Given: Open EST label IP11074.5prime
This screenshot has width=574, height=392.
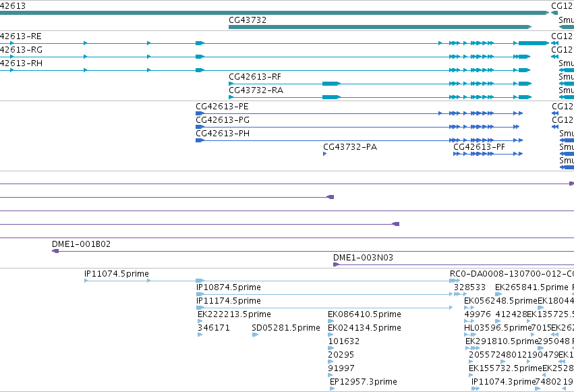Looking at the screenshot, I should pos(117,274).
